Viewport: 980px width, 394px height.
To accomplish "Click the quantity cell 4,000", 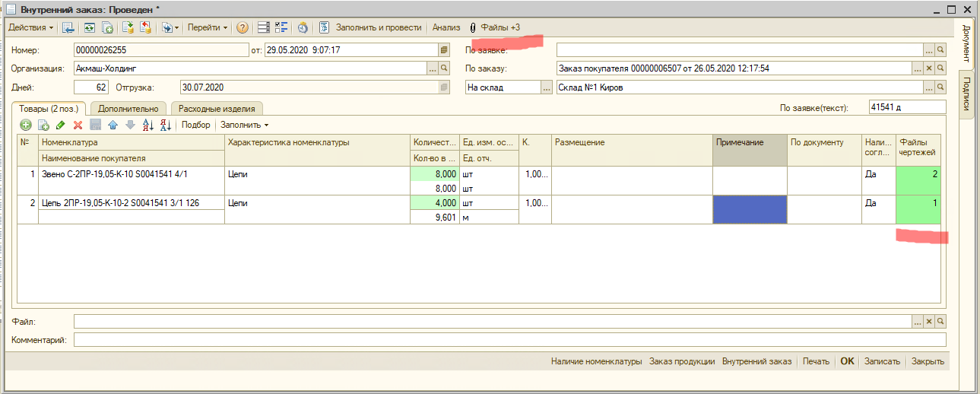I will (434, 203).
